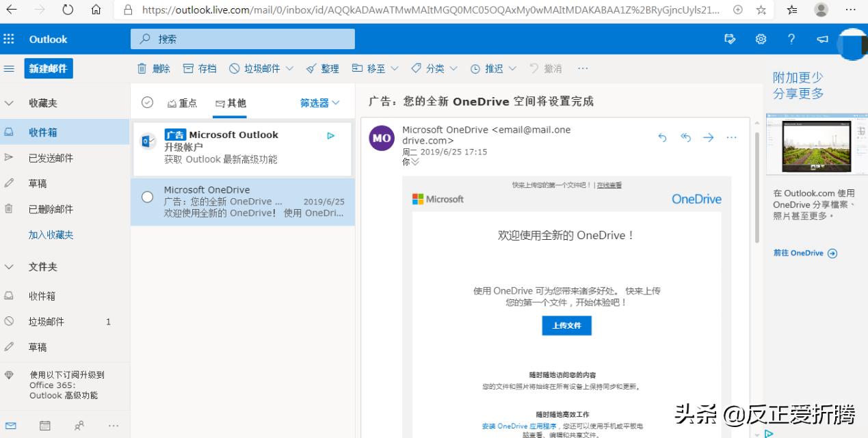Click the 新建邮件 button
Screen dimensions: 868x438
click(x=48, y=68)
